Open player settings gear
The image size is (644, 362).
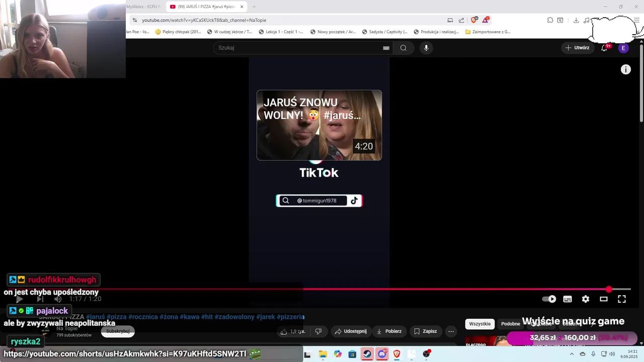click(586, 299)
